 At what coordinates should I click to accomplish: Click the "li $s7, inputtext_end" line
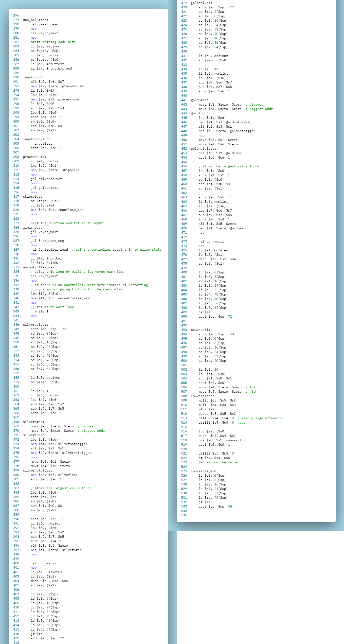coord(51,69)
